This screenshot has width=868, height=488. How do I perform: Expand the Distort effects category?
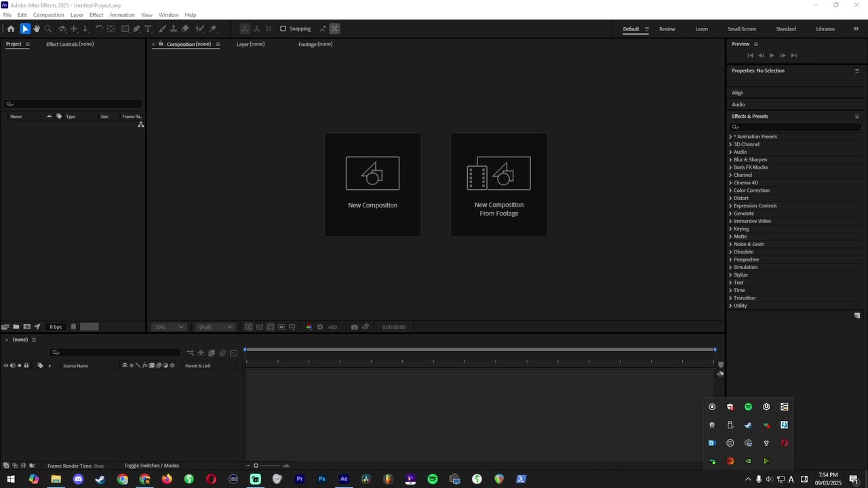click(730, 198)
